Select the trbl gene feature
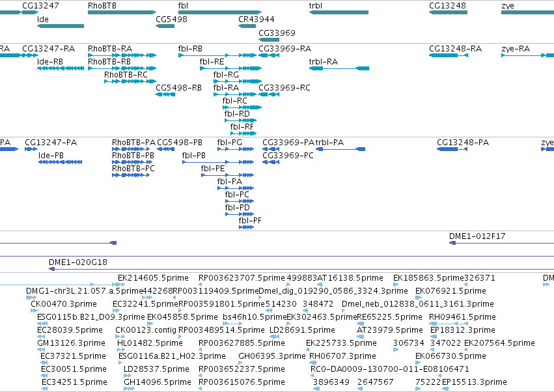Image resolution: width=554 pixels, height=392 pixels. tap(339, 12)
